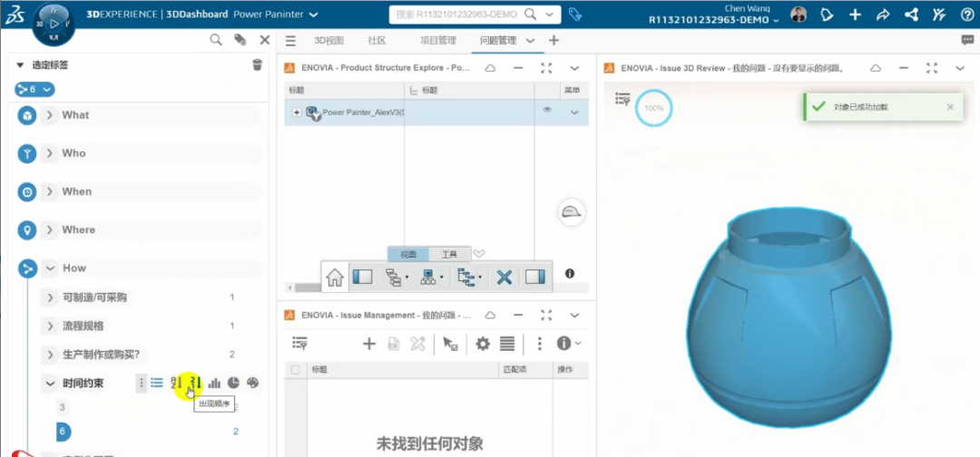Expand the Power Painter_AlexV3 tree node plus box
Viewport: 980px width, 457px height.
297,112
